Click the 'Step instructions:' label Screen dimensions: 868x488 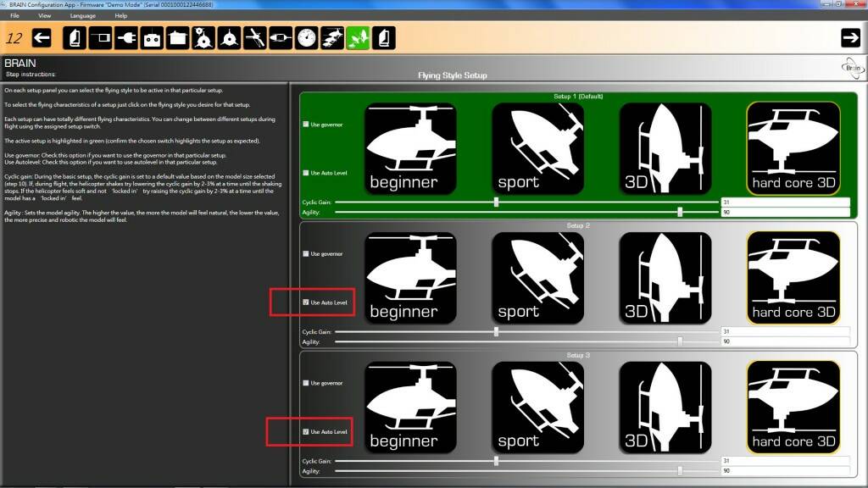point(31,75)
